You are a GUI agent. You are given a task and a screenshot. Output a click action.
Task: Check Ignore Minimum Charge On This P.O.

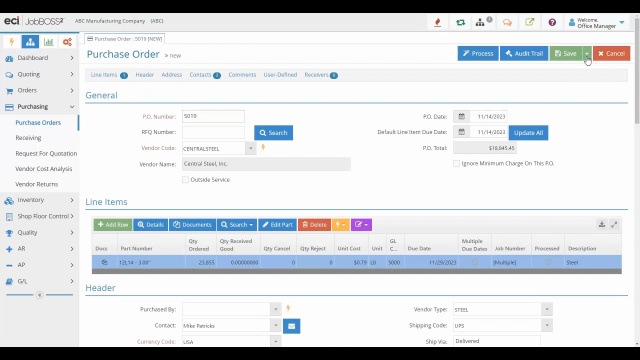(456, 163)
